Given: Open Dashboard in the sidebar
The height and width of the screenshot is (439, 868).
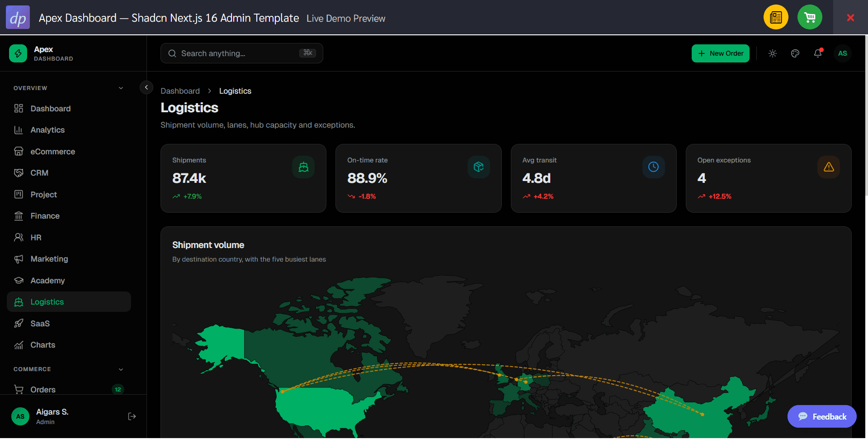Looking at the screenshot, I should point(69,109).
